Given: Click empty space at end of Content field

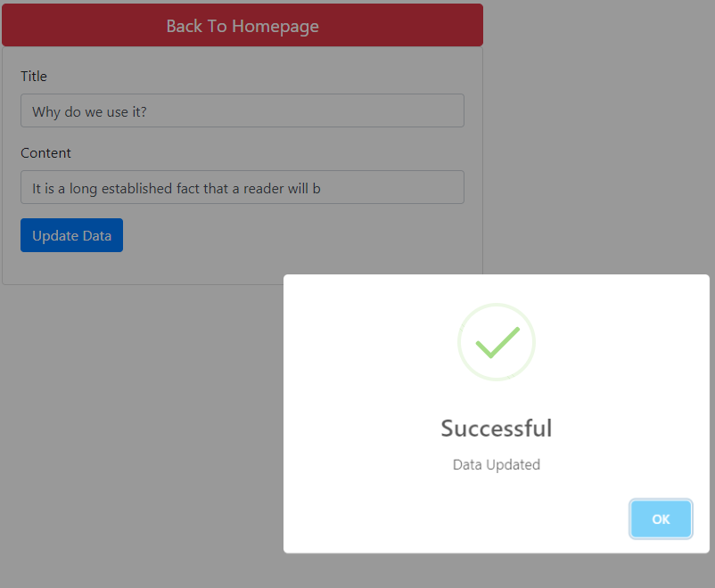Looking at the screenshot, I should (x=392, y=187).
